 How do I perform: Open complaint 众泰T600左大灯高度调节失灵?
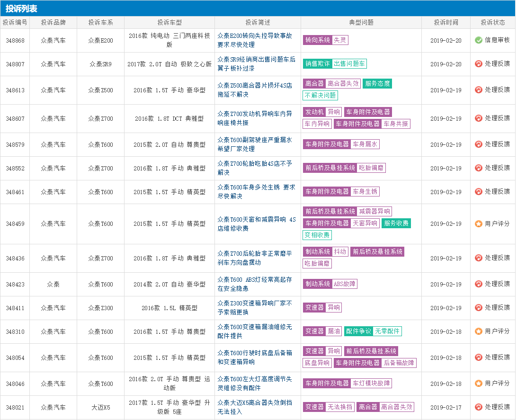coord(255,384)
